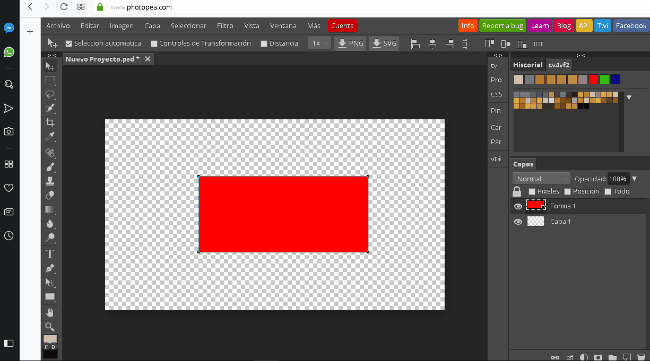Image resolution: width=650 pixels, height=361 pixels.
Task: Open Messenger in browser sidebar
Action: [x=9, y=28]
